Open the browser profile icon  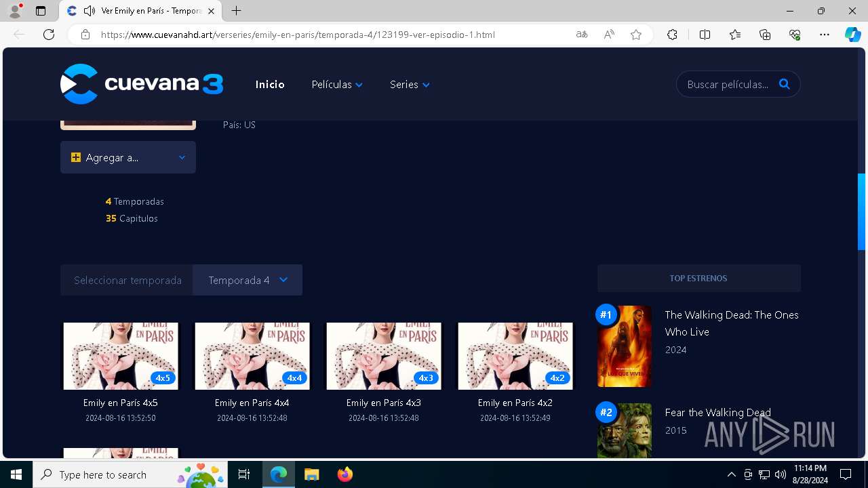click(15, 11)
